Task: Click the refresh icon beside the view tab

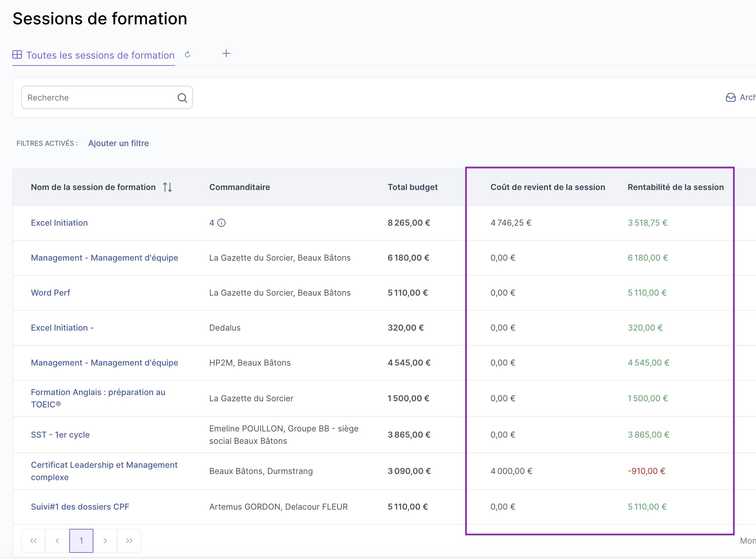Action: [187, 55]
